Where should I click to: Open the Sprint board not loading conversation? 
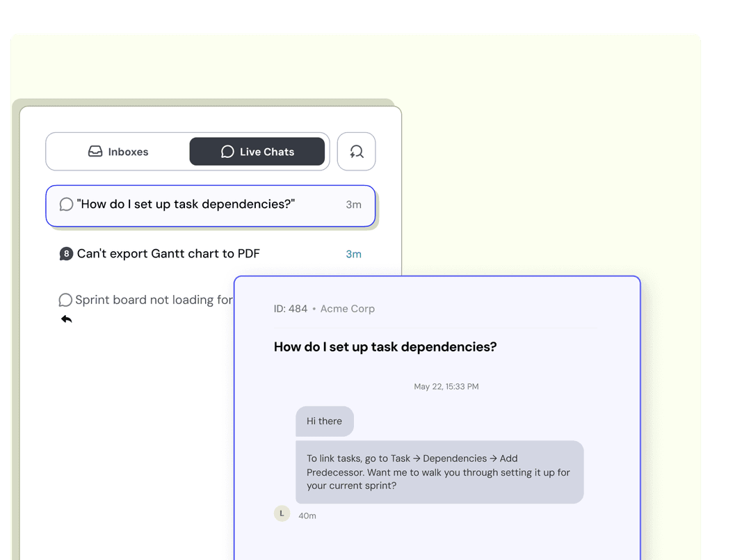click(154, 300)
